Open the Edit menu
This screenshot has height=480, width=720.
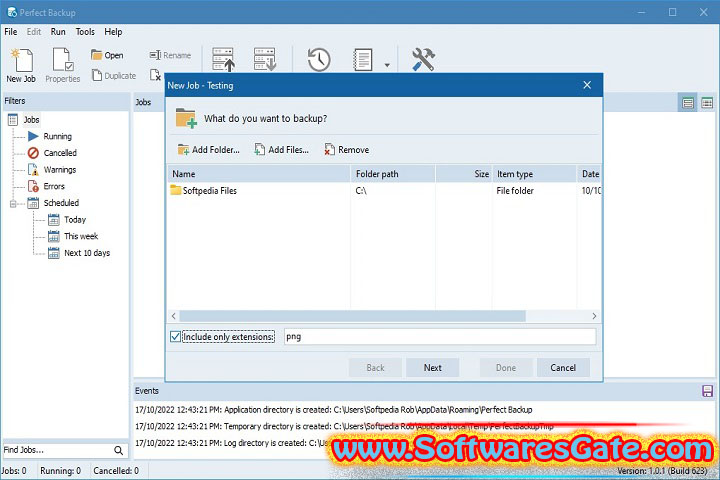pyautogui.click(x=34, y=32)
